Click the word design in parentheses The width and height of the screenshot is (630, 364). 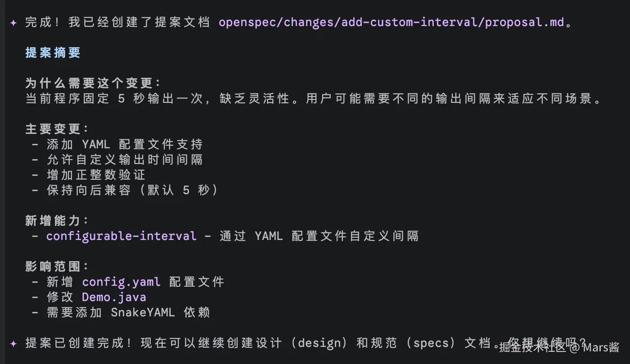[320, 343]
